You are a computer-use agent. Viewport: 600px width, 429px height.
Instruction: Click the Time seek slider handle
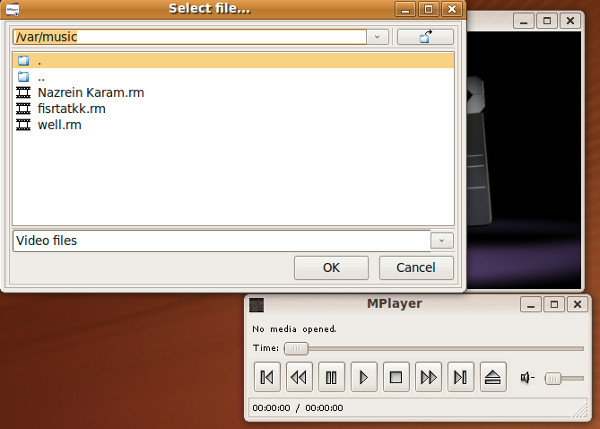296,349
